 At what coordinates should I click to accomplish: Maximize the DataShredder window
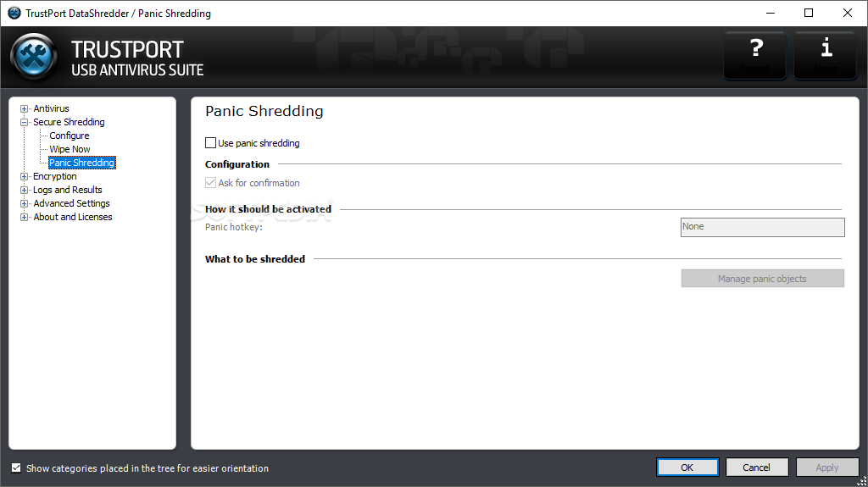pyautogui.click(x=809, y=13)
